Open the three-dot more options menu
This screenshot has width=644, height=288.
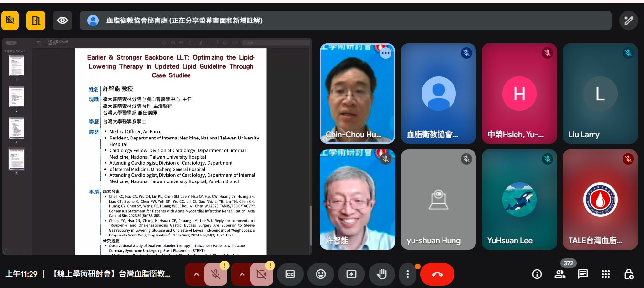407,274
